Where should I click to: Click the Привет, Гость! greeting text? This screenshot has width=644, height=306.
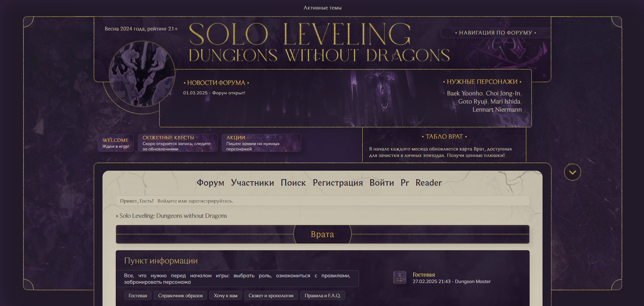point(137,201)
